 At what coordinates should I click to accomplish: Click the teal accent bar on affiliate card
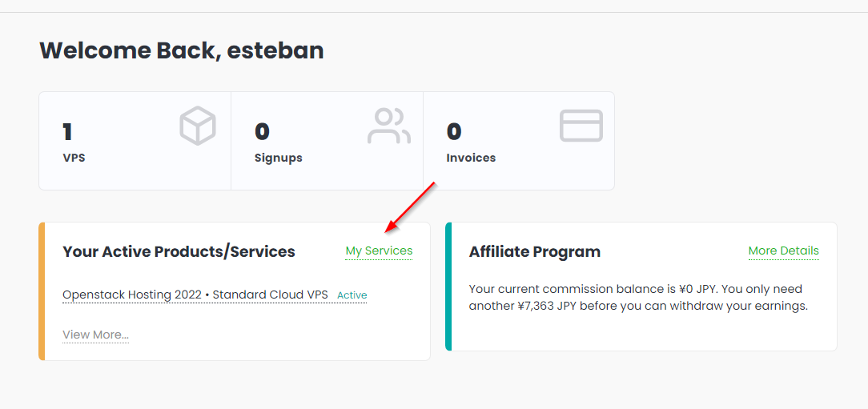click(448, 287)
